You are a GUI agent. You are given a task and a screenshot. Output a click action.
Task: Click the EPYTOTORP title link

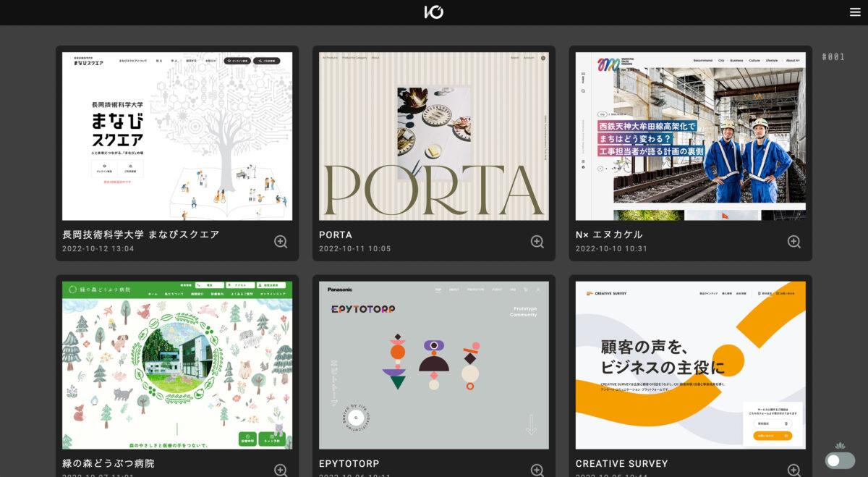[x=349, y=463]
